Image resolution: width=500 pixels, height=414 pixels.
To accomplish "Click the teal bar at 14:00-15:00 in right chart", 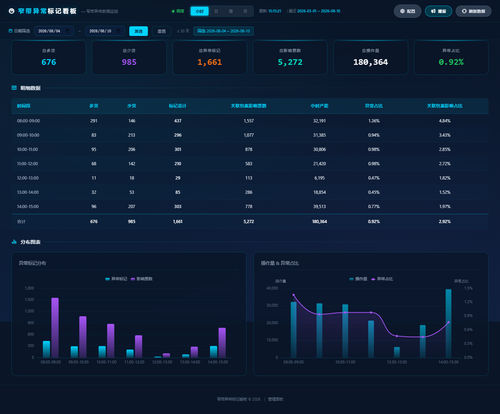I will tap(449, 324).
